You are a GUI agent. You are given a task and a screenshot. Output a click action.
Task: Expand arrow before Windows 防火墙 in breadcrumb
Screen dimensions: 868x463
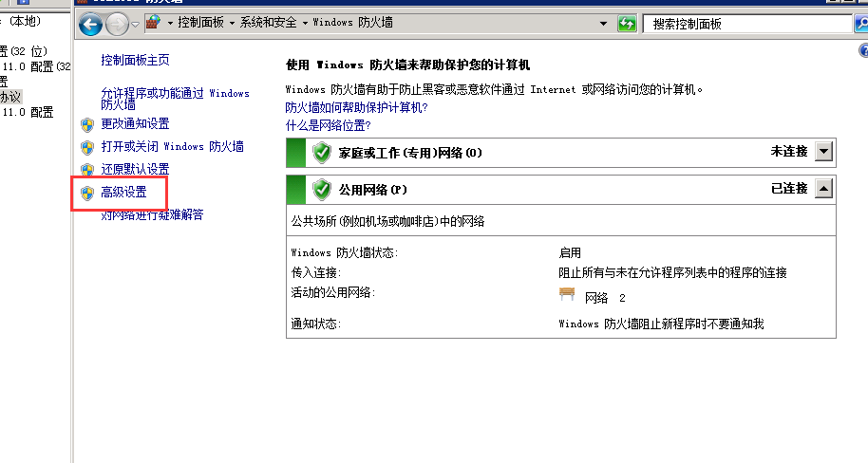(x=305, y=23)
